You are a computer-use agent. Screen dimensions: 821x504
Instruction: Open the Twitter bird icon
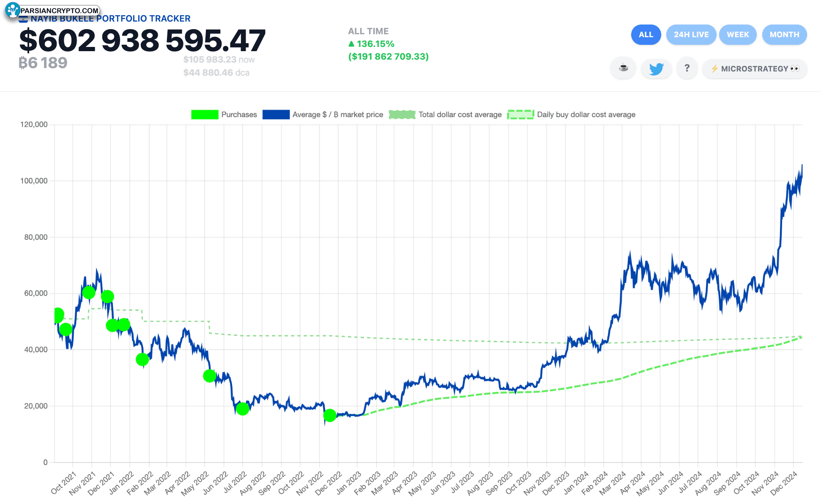(x=656, y=68)
